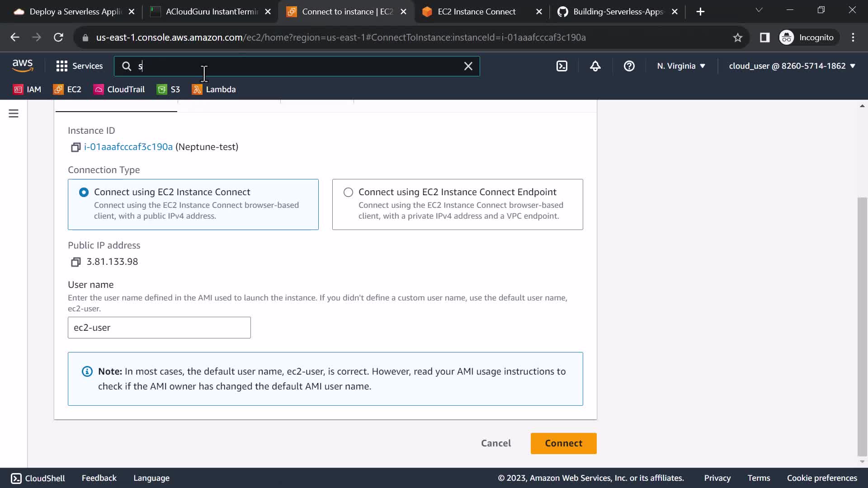
Task: Clear the search box with X icon
Action: click(468, 66)
